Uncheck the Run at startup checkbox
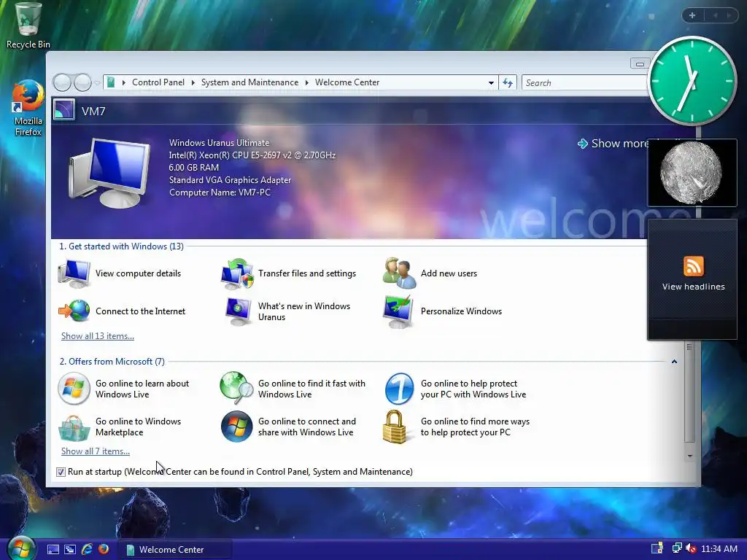The width and height of the screenshot is (747, 560). (x=61, y=472)
